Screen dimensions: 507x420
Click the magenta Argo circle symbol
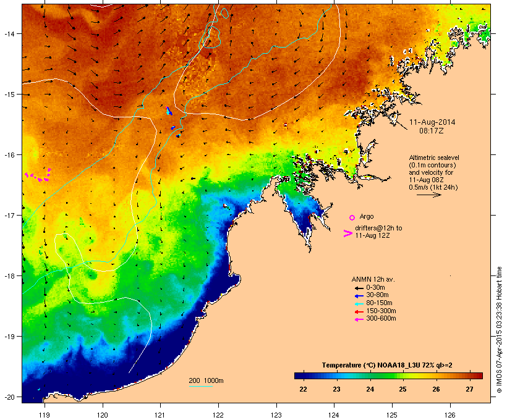click(x=352, y=217)
